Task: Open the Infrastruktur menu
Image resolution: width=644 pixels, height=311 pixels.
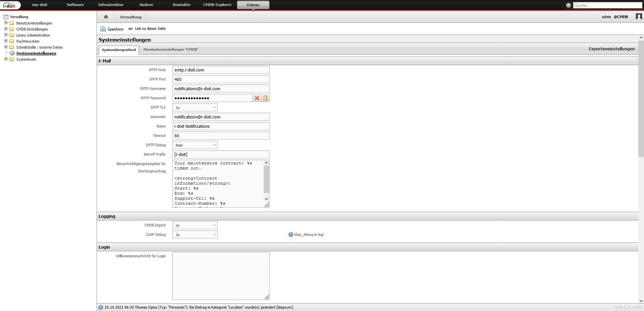Action: [x=111, y=5]
